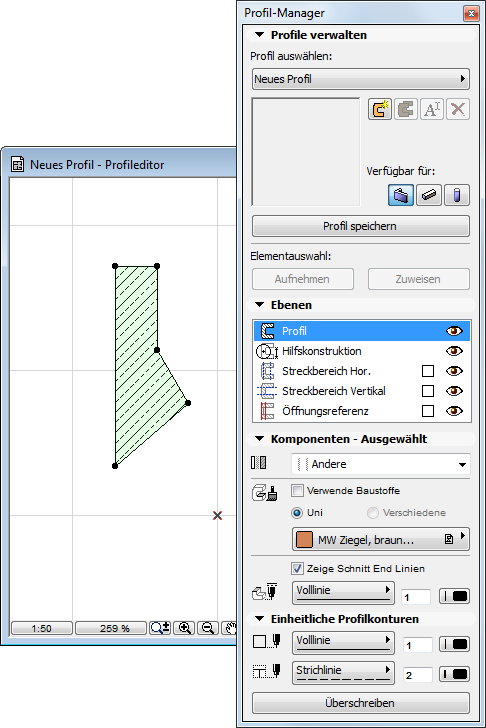Click the Streckbereich Vertikal layer icon
The width and height of the screenshot is (486, 728).
coord(267,391)
